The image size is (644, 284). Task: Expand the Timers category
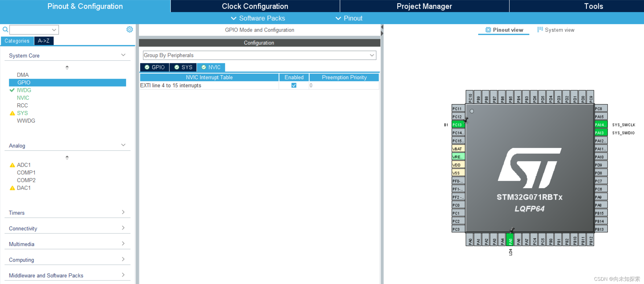coord(123,212)
